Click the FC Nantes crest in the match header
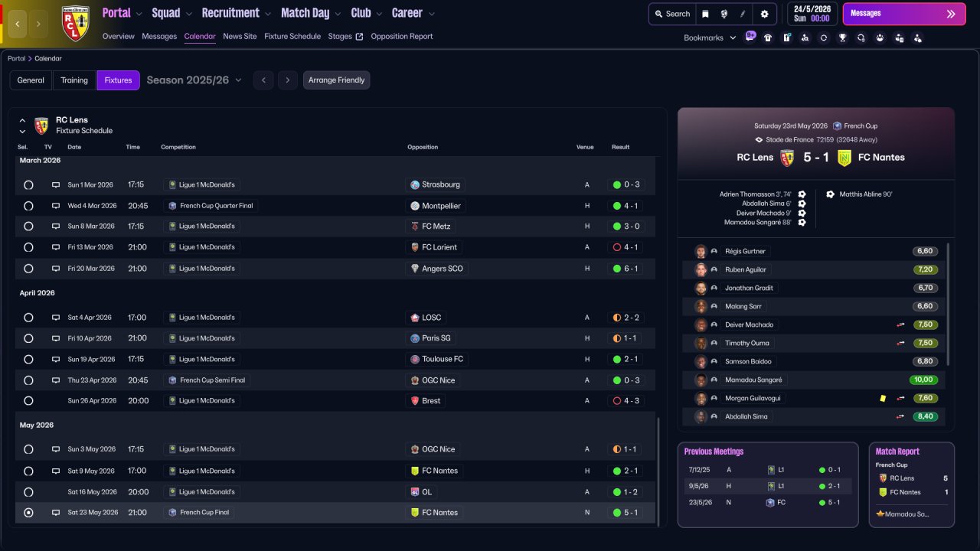The width and height of the screenshot is (980, 551). point(844,158)
